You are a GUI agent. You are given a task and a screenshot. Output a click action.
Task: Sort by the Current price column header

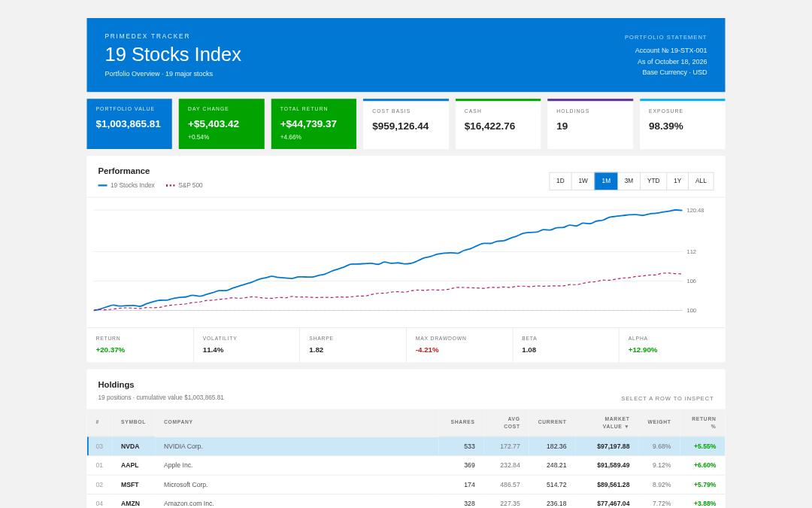(552, 422)
